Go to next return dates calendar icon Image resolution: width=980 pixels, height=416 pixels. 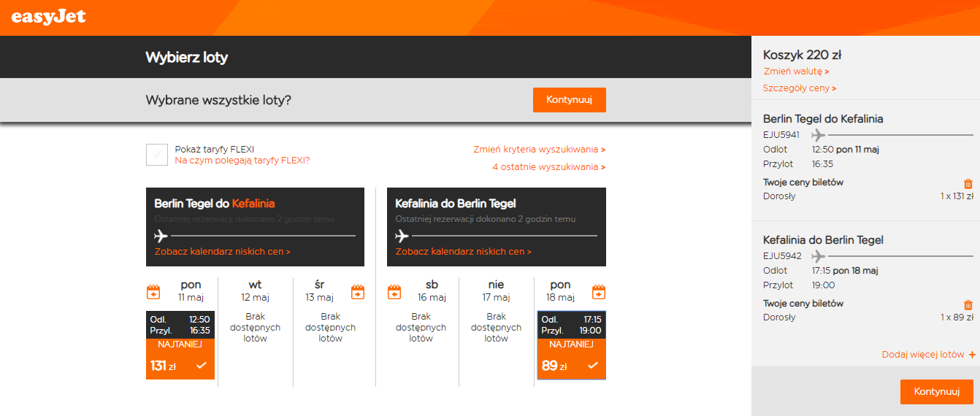[x=599, y=292]
